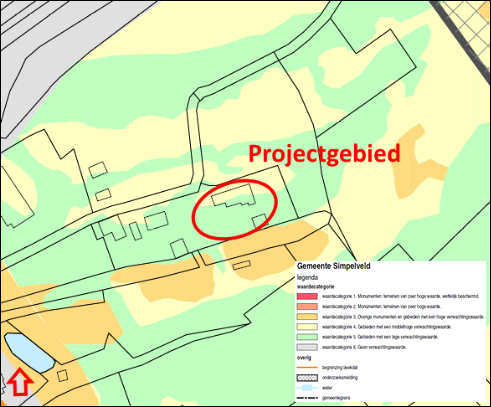This screenshot has width=491, height=407.
Task: Click the 'overig' section heading
Action: [304, 358]
